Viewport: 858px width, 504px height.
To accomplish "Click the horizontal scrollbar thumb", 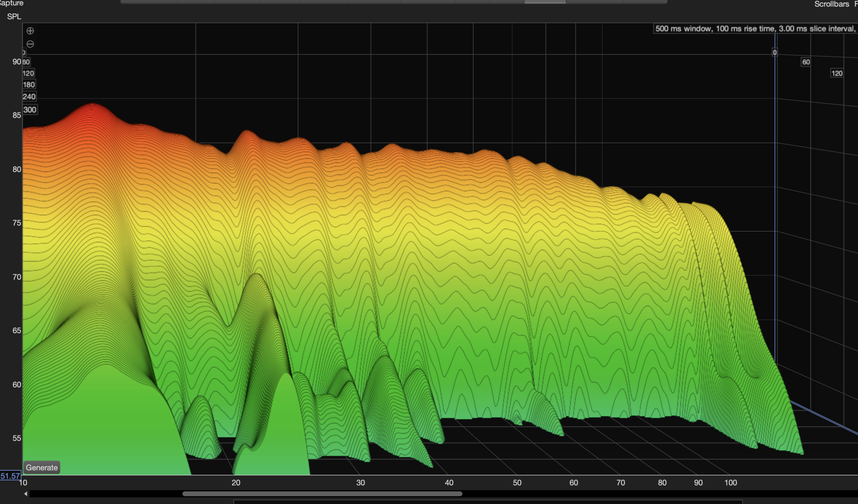I will point(322,494).
